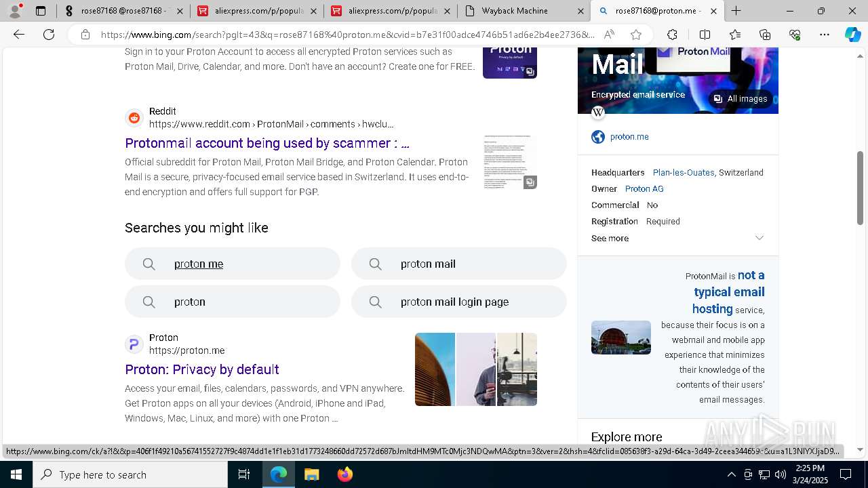Image resolution: width=868 pixels, height=488 pixels.
Task: Open a new tab with plus button
Action: pos(736,11)
